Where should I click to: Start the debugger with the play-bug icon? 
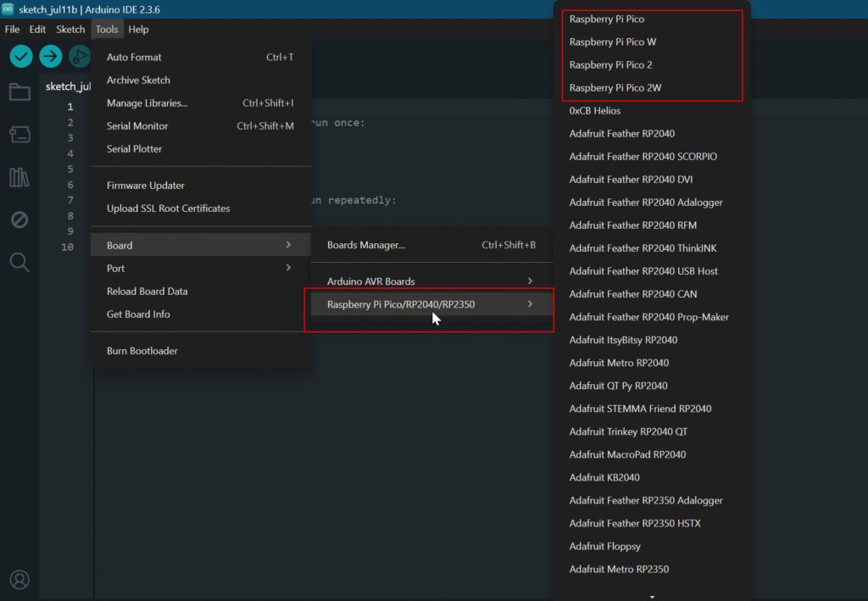[79, 56]
